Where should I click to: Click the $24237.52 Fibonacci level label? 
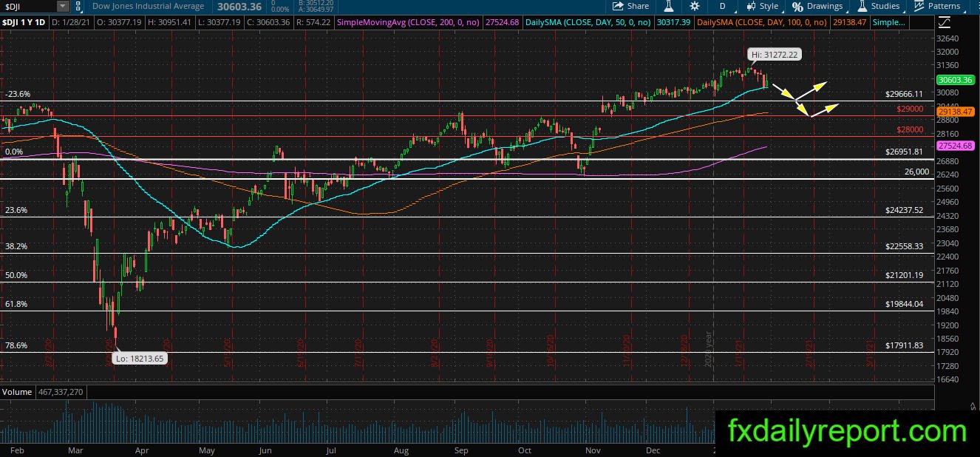click(904, 210)
